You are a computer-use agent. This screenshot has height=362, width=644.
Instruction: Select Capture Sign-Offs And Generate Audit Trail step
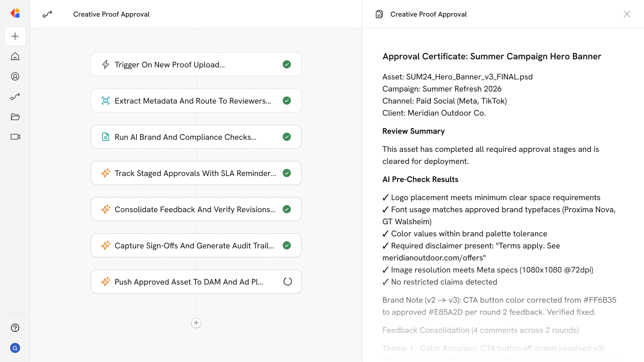pos(194,245)
